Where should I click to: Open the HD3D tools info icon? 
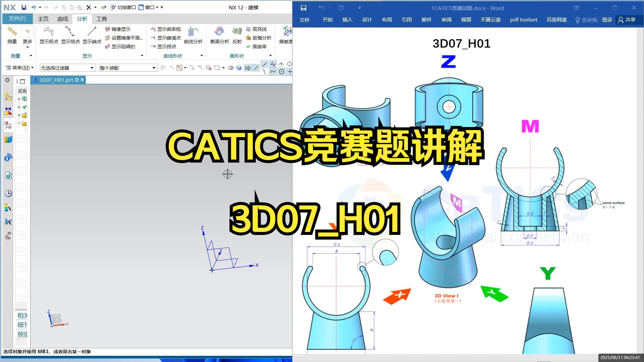tap(8, 157)
